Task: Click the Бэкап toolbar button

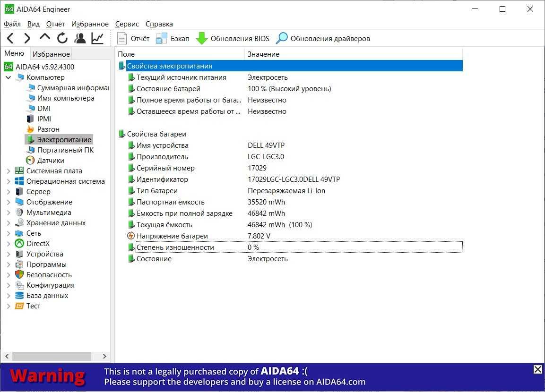Action: click(173, 39)
